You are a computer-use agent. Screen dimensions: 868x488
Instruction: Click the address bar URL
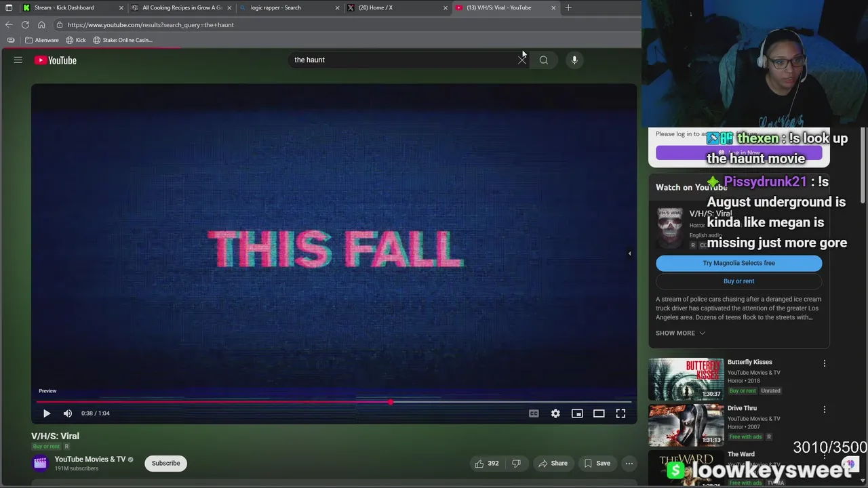(x=151, y=25)
